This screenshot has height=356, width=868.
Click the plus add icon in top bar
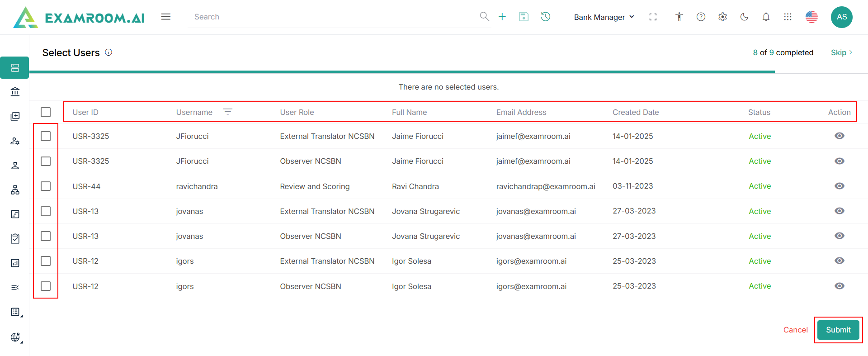tap(502, 17)
